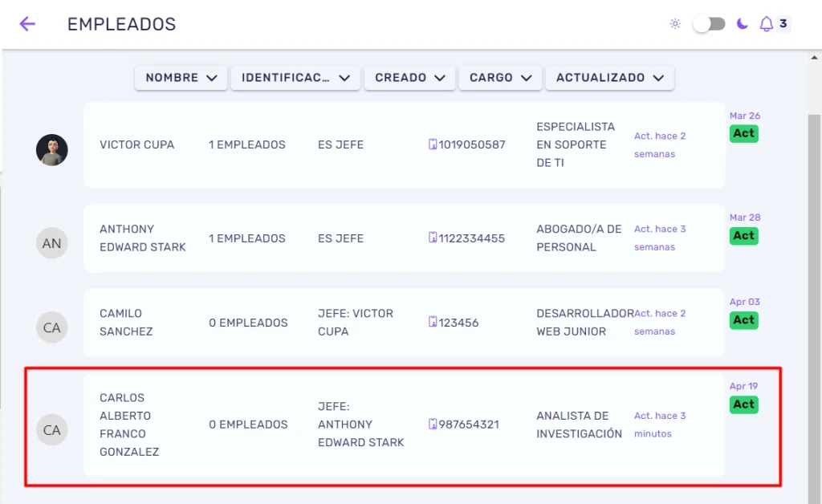Viewport: 822px width, 504px height.
Task: Click the Act badge under Mar 28
Action: (744, 236)
